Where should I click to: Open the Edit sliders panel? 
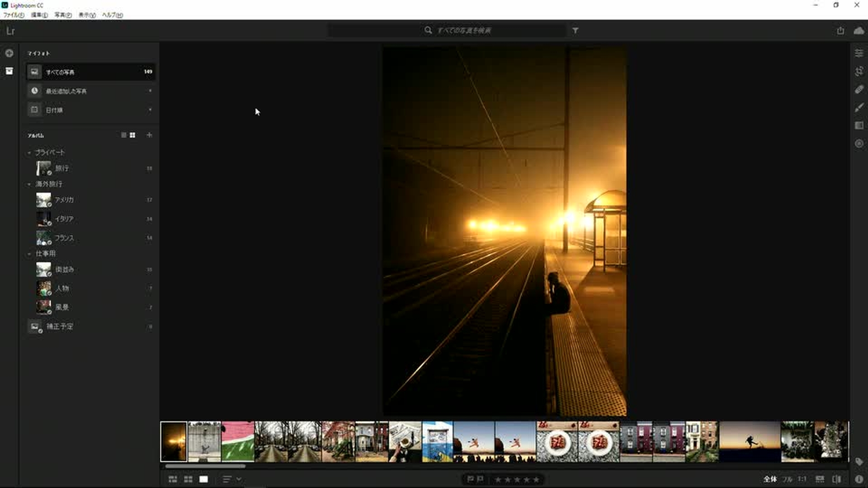[x=859, y=53]
